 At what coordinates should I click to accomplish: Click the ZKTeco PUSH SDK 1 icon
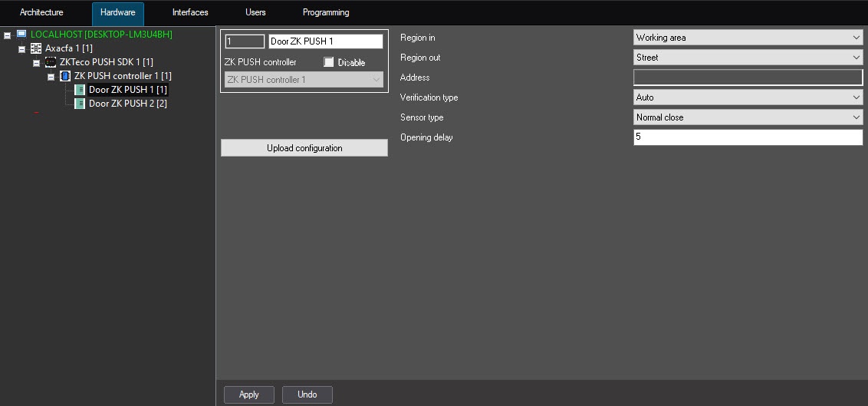51,62
